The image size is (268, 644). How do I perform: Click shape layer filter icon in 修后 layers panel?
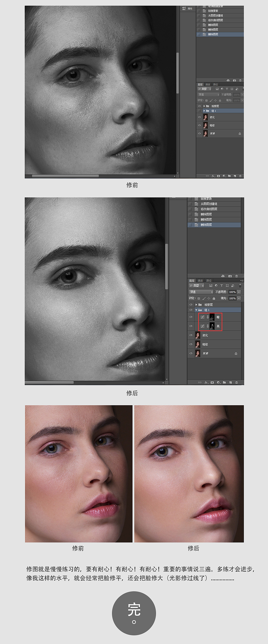227,286
